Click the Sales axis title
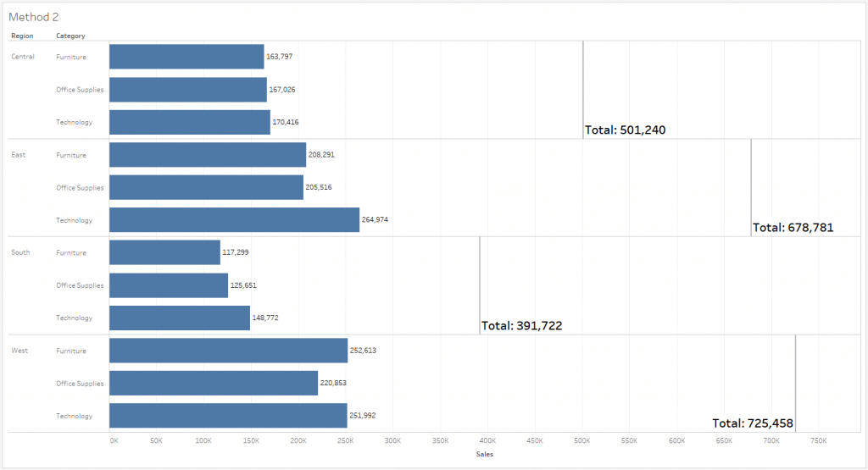 [x=484, y=454]
